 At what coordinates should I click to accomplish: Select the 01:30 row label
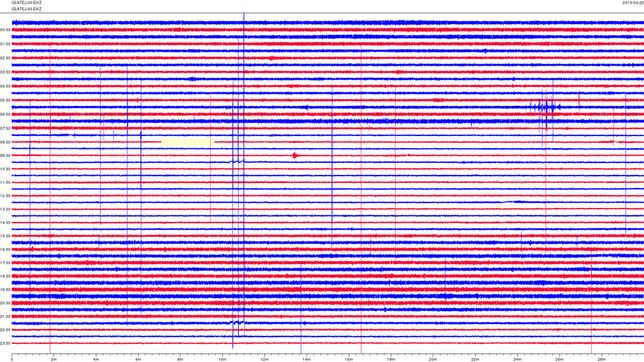tap(5, 44)
